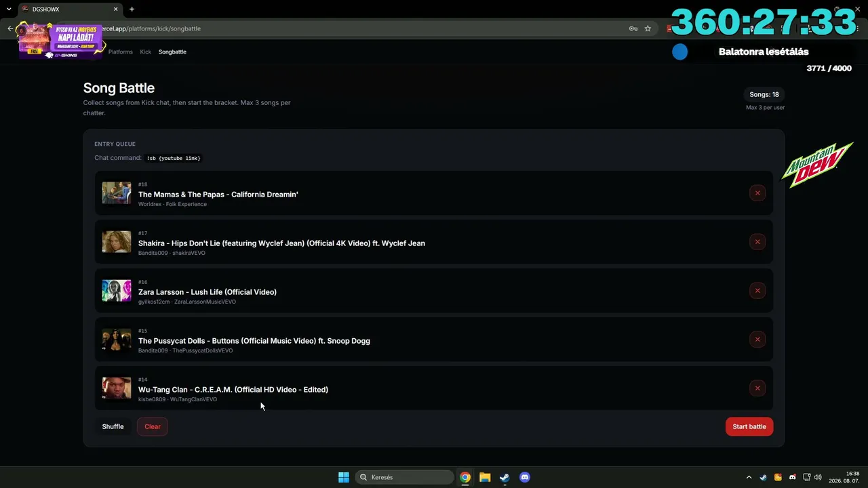
Task: Focus the browser address bar
Action: coord(359,28)
